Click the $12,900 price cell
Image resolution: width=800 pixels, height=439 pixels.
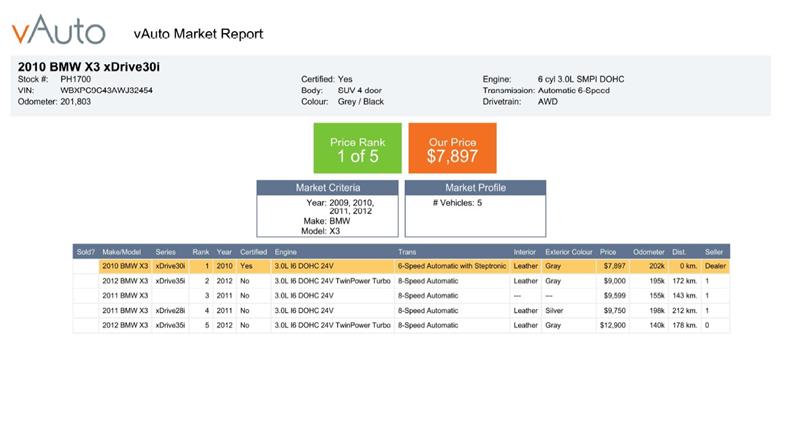(613, 325)
